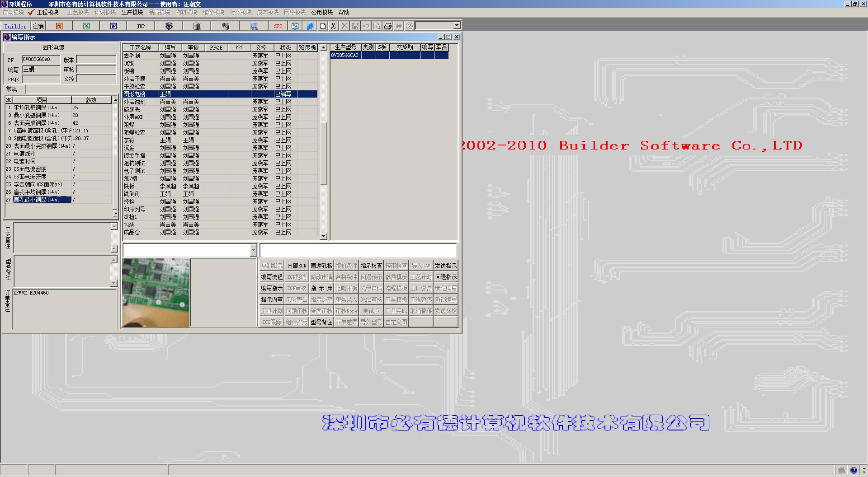This screenshot has height=477, width=868.
Task: Click the binoculars find icon
Action: (399, 26)
